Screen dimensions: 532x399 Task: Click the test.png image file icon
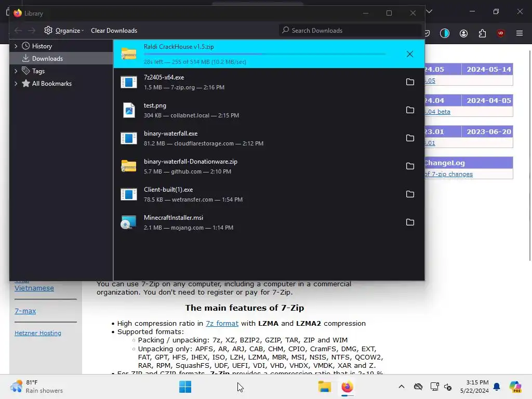pyautogui.click(x=129, y=110)
